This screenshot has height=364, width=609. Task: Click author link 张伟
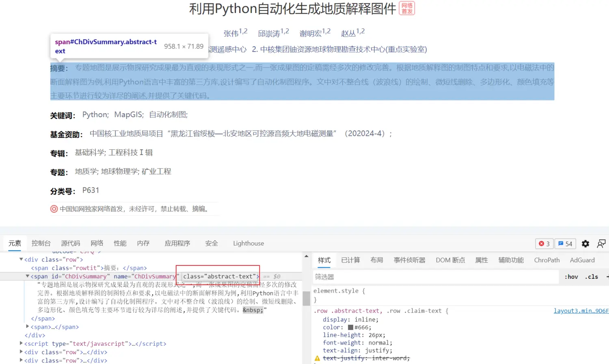231,34
